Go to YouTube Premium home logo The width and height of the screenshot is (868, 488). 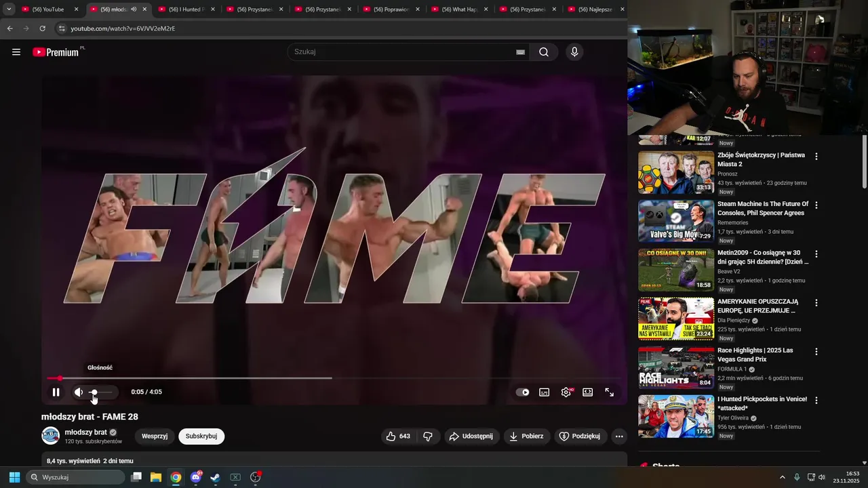(x=56, y=52)
